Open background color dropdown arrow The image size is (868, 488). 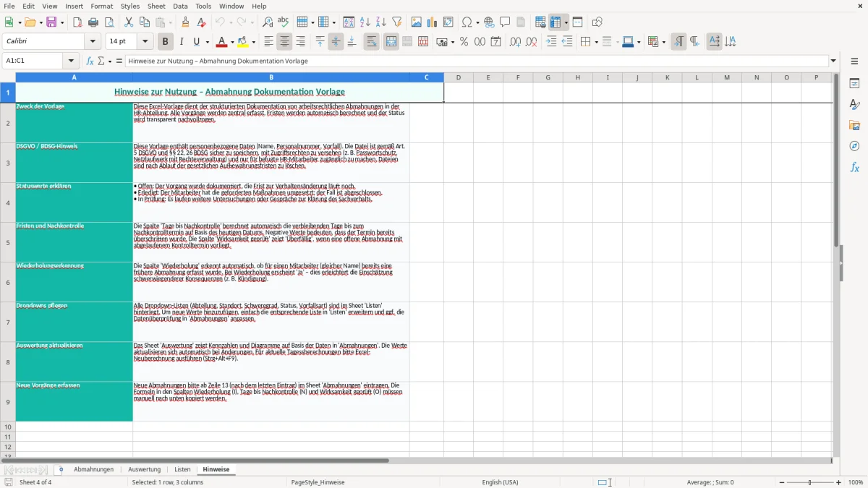tap(254, 42)
